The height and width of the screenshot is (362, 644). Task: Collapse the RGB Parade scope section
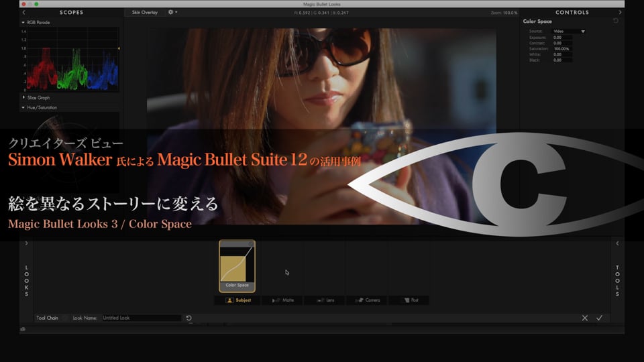(x=23, y=23)
